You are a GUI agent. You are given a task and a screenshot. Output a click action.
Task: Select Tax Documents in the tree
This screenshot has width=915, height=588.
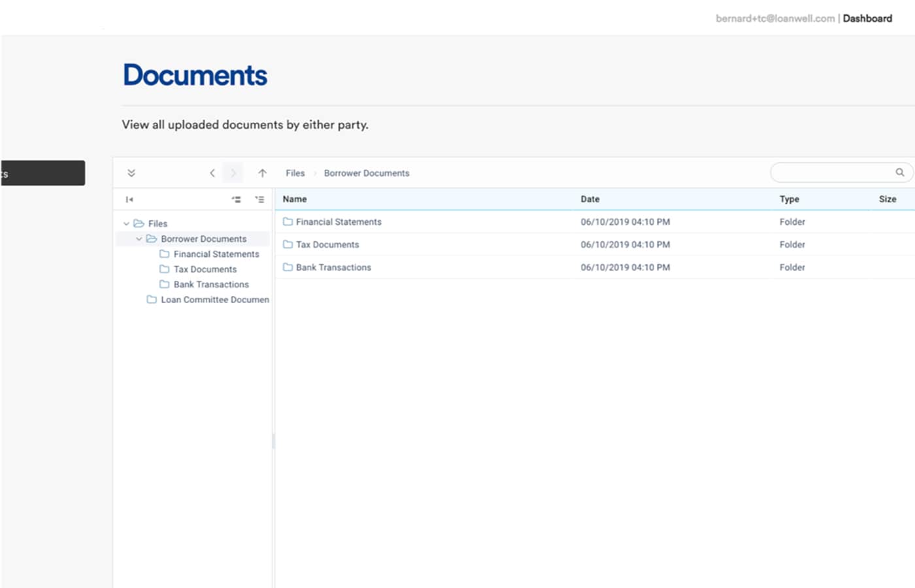[205, 269]
